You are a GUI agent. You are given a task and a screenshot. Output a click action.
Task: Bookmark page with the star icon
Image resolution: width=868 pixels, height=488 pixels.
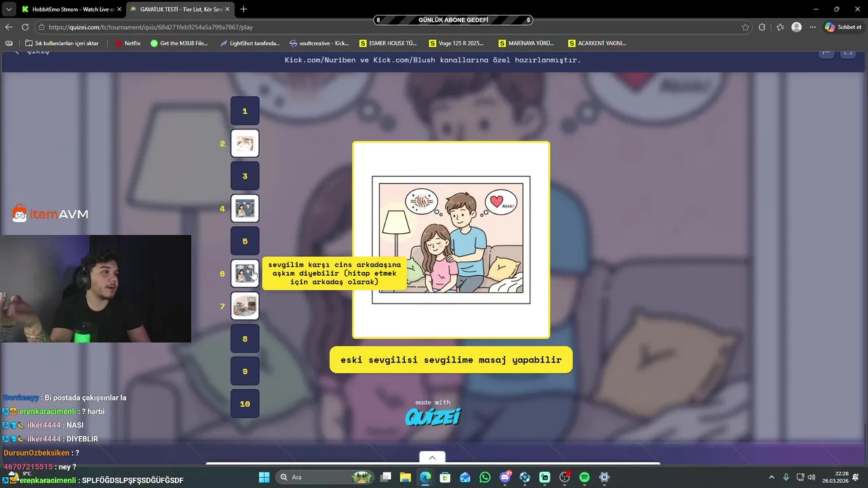point(745,27)
